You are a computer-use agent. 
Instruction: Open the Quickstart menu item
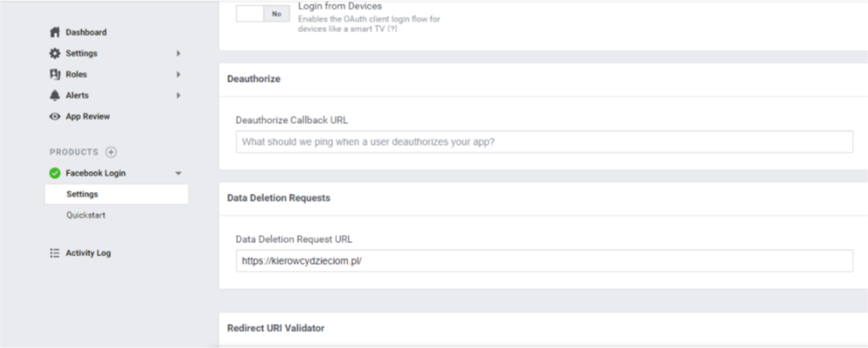tap(85, 215)
